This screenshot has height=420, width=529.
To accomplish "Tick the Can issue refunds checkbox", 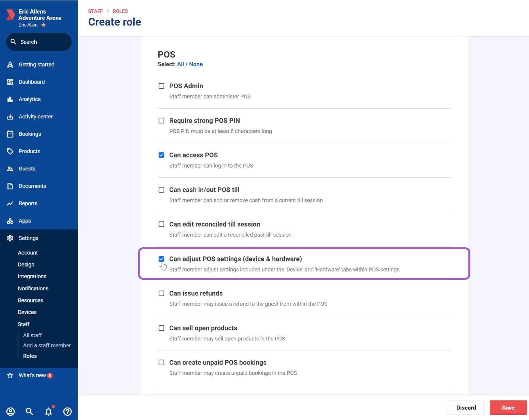I will (161, 293).
